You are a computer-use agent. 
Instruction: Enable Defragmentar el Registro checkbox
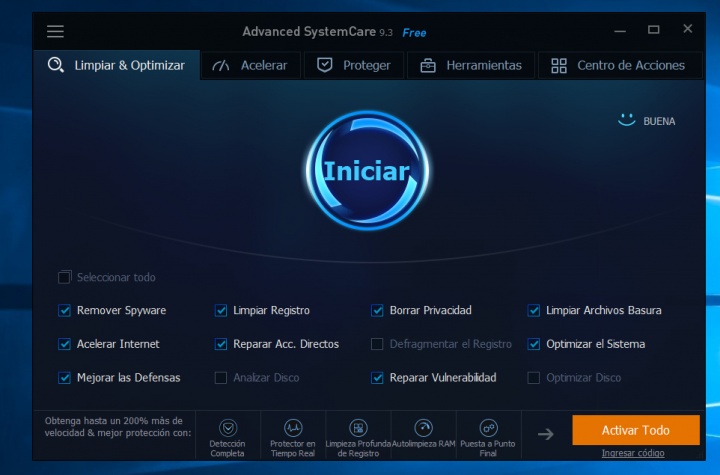pyautogui.click(x=377, y=344)
